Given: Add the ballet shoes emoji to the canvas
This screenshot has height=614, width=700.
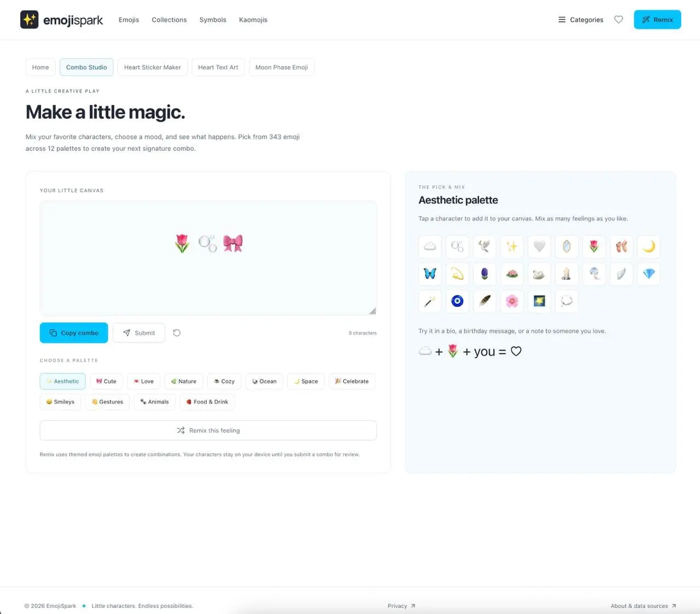Looking at the screenshot, I should coord(621,247).
